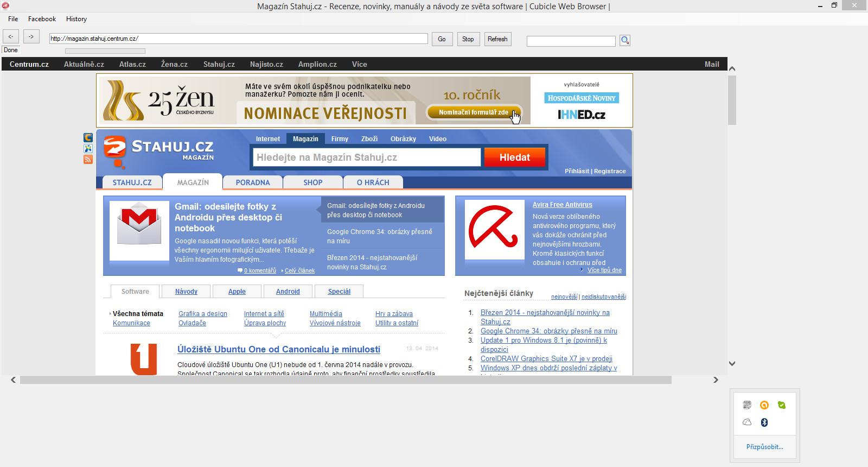The image size is (868, 467).
Task: Open Aktuálně.cz in top navigation bar
Action: pos(84,64)
